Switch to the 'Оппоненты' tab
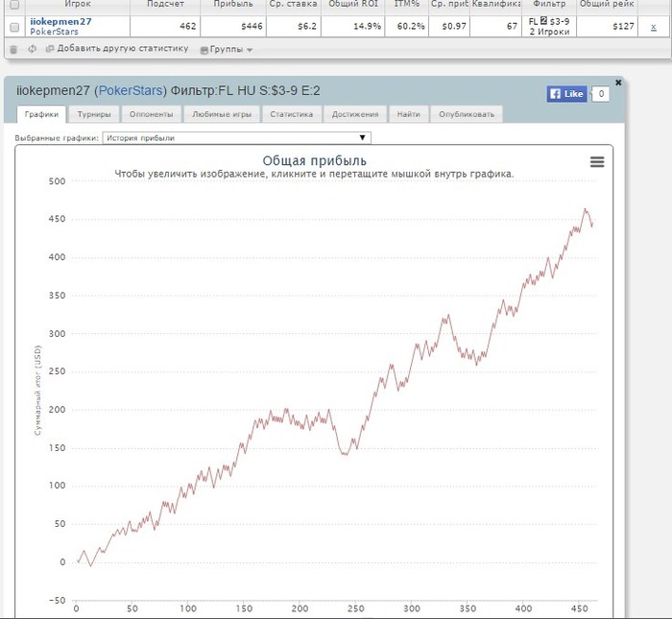This screenshot has width=672, height=619. 152,114
